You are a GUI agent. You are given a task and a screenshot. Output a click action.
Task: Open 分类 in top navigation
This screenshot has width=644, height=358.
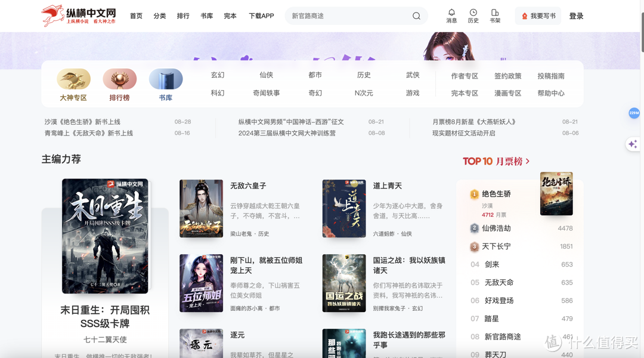[x=160, y=16]
